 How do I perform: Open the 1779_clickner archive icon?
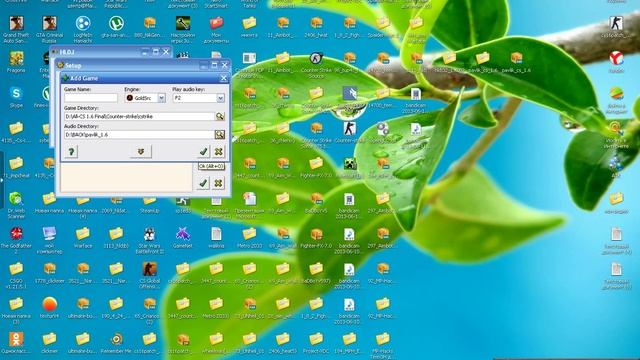[x=49, y=269]
